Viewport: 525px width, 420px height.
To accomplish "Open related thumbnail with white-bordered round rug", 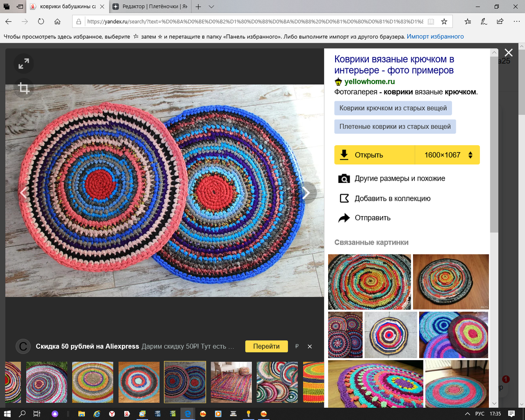I will [391, 335].
